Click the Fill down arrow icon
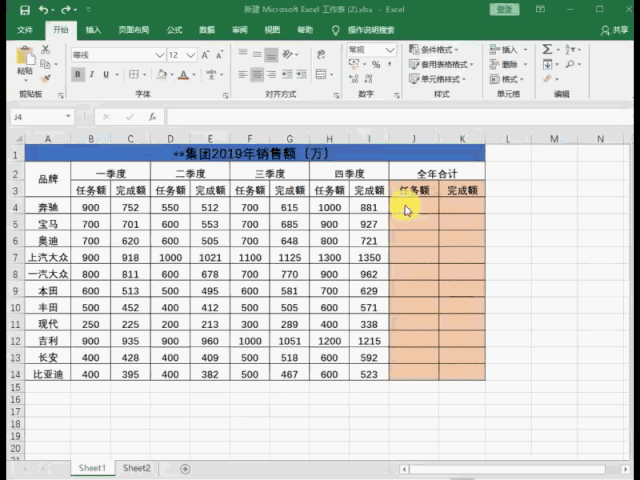Image resolution: width=640 pixels, height=480 pixels. click(547, 64)
